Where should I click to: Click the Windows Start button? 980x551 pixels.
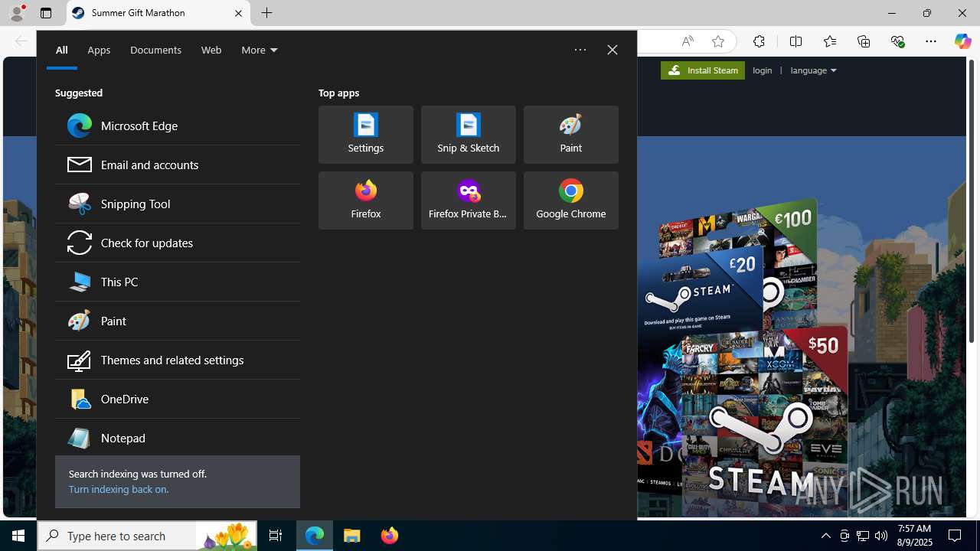click(18, 536)
